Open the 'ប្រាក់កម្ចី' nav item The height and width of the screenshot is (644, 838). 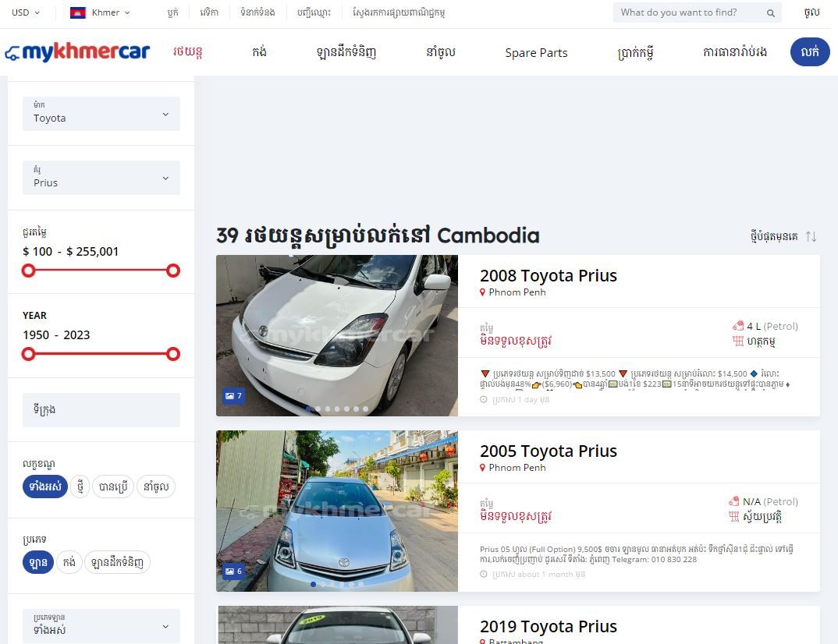(x=635, y=51)
